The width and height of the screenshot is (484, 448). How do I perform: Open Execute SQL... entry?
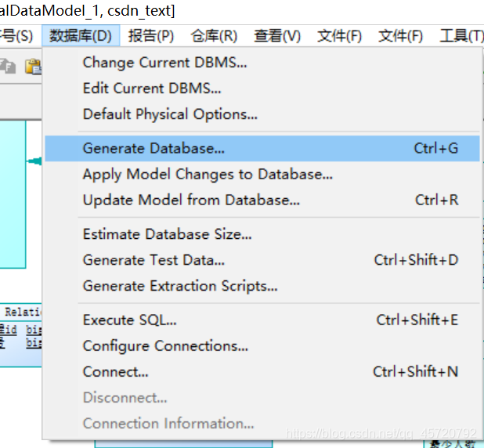tap(262, 320)
